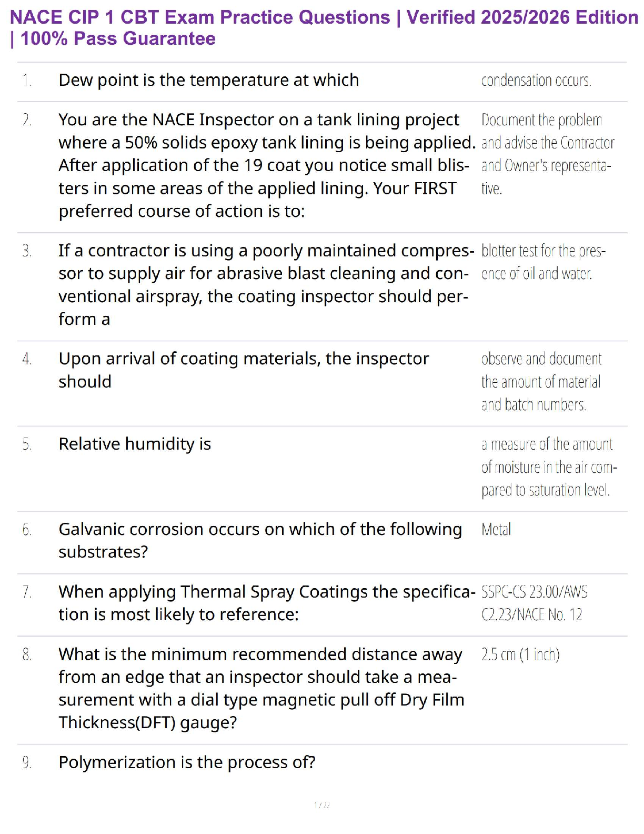Viewport: 644px width, 834px height.
Task: Click the DFT gauge edge distance question
Action: (261, 688)
